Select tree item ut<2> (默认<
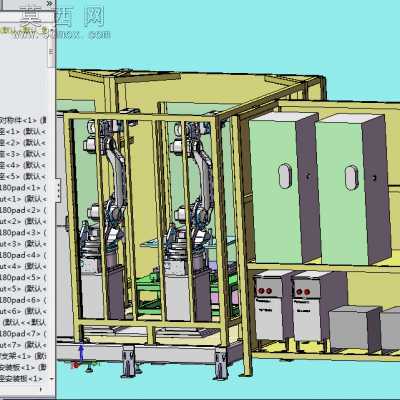Viewport: 400px width, 400px height. [x=23, y=222]
